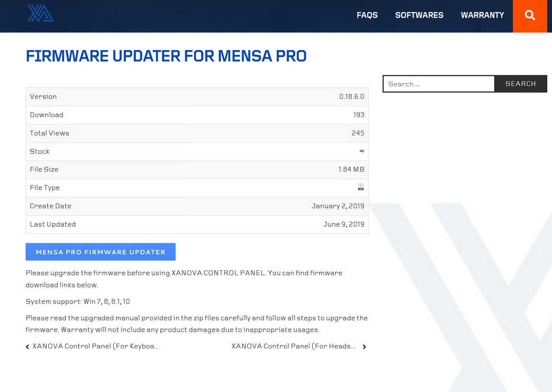The height and width of the screenshot is (392, 552).
Task: Focus the Search... input field
Action: [439, 84]
